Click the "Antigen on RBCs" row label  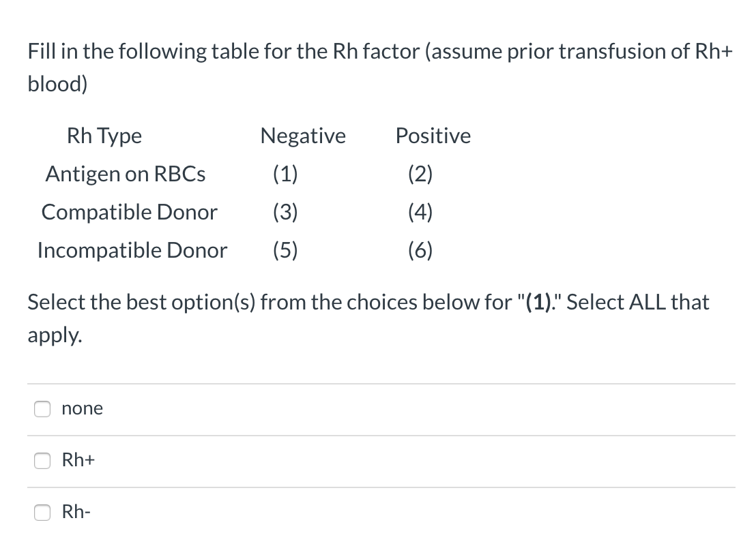point(125,174)
